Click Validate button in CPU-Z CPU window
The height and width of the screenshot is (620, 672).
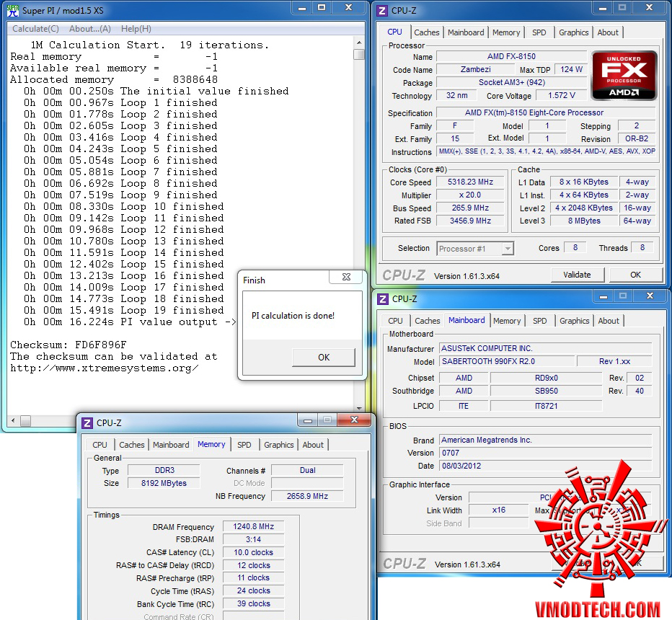pos(577,275)
